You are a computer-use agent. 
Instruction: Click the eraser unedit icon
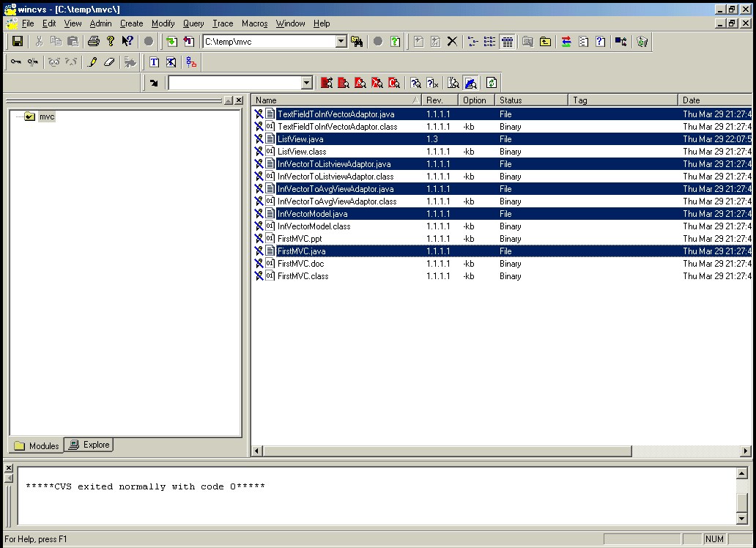click(x=109, y=62)
